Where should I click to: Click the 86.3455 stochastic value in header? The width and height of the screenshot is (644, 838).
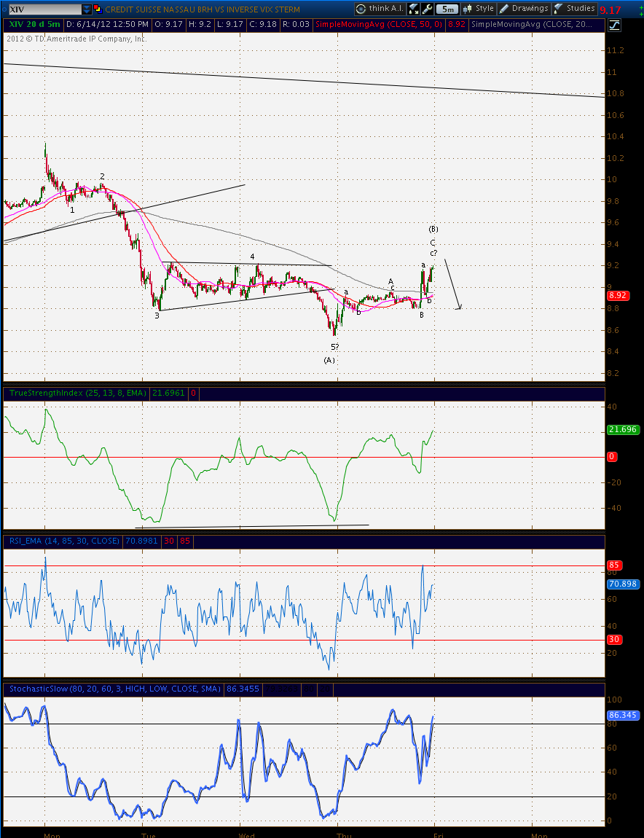point(243,689)
